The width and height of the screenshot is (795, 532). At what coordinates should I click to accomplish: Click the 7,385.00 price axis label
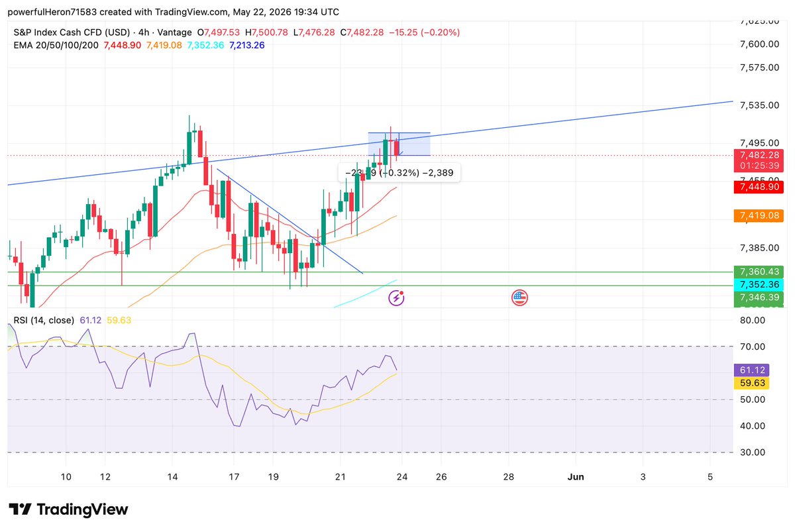(759, 248)
